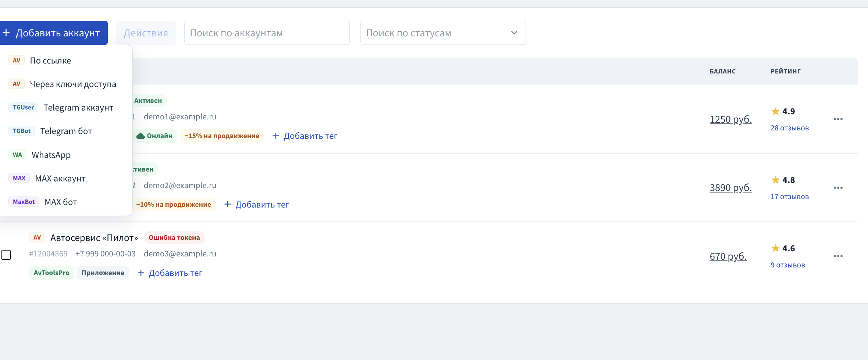Click the Автосервис «Пилот» account name
868x360 pixels.
tap(94, 238)
